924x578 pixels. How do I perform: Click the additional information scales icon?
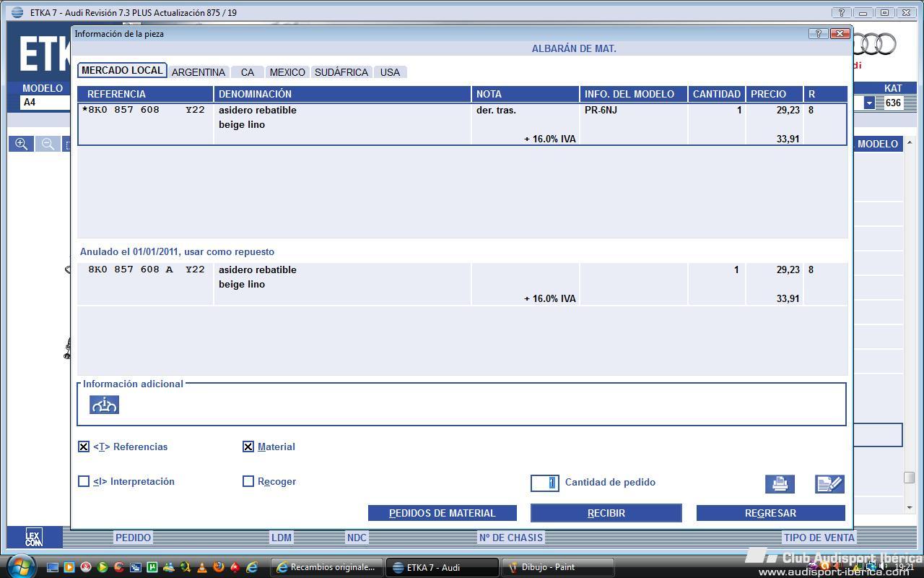tap(104, 405)
